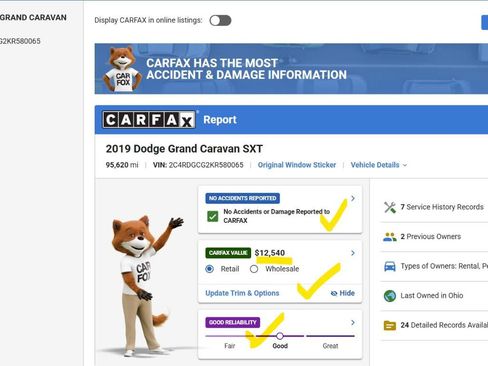Toggle Display CARFAX in online listings switch
Viewport: 488px width, 366px height.
[x=220, y=20]
